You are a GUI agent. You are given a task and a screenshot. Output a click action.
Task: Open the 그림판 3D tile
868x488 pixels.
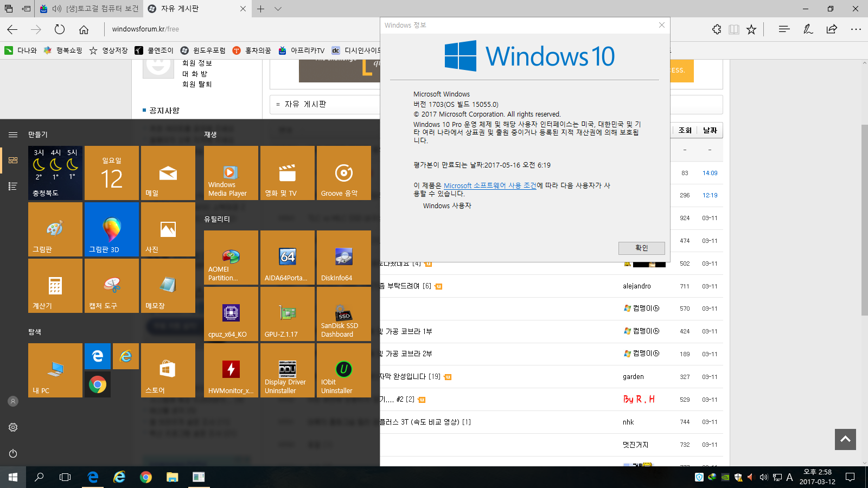pyautogui.click(x=112, y=229)
